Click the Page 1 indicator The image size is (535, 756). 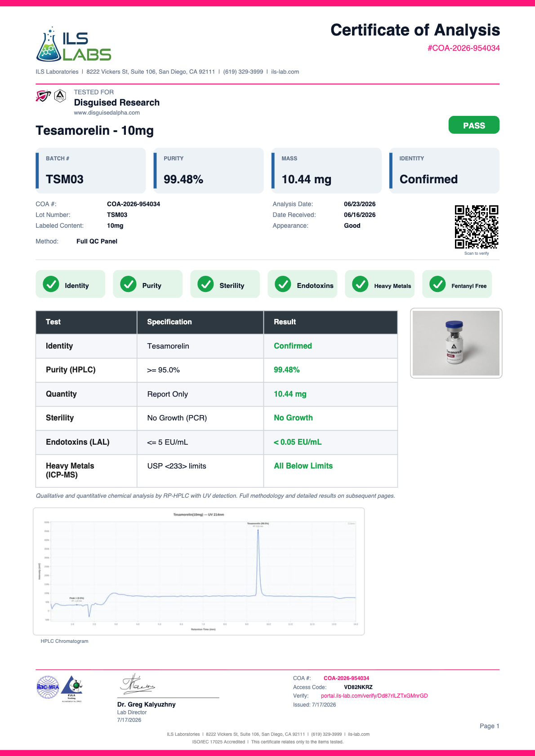point(490,726)
